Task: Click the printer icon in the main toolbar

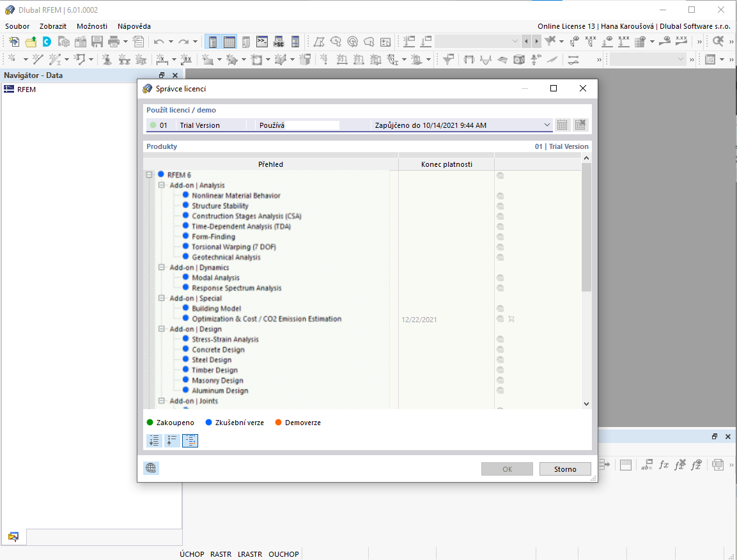Action: pos(113,41)
